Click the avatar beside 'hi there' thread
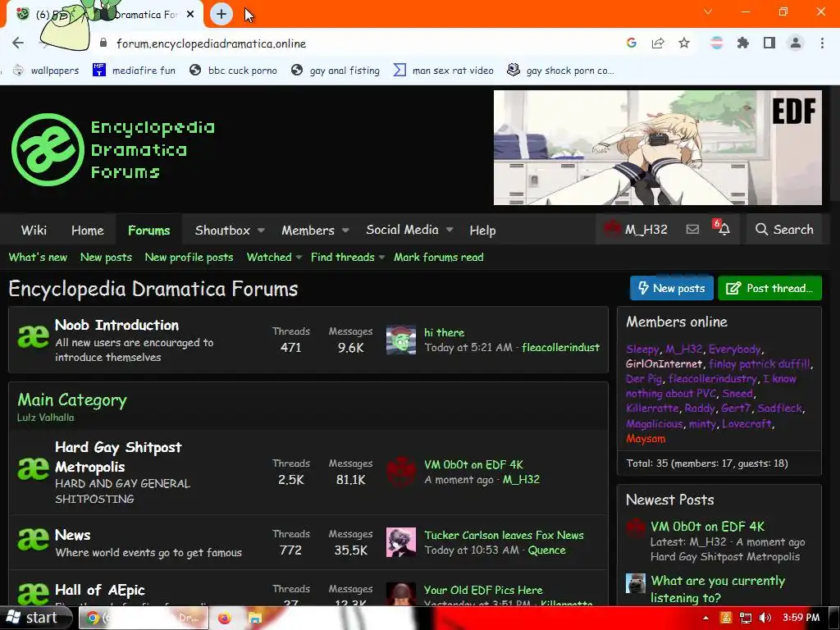The image size is (840, 630). [400, 340]
